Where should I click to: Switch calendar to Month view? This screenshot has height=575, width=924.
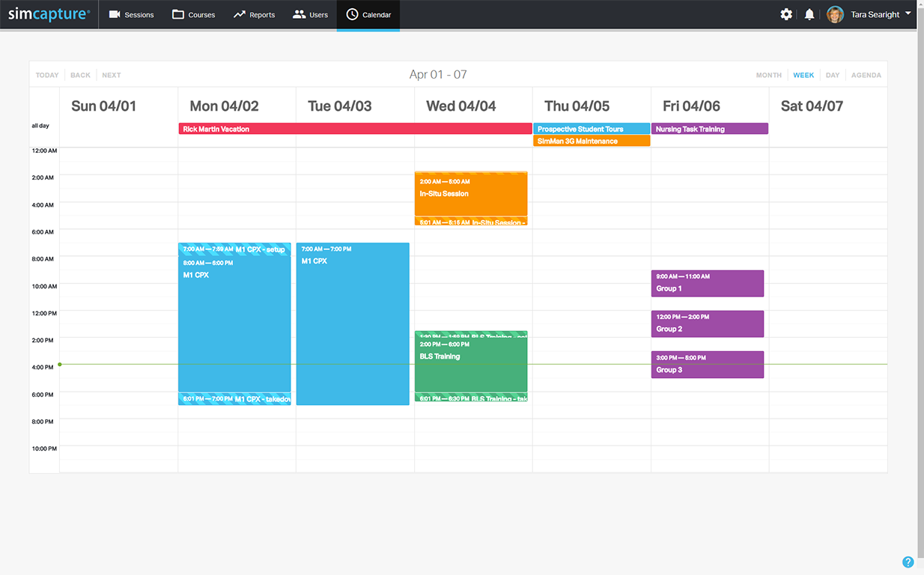point(768,75)
